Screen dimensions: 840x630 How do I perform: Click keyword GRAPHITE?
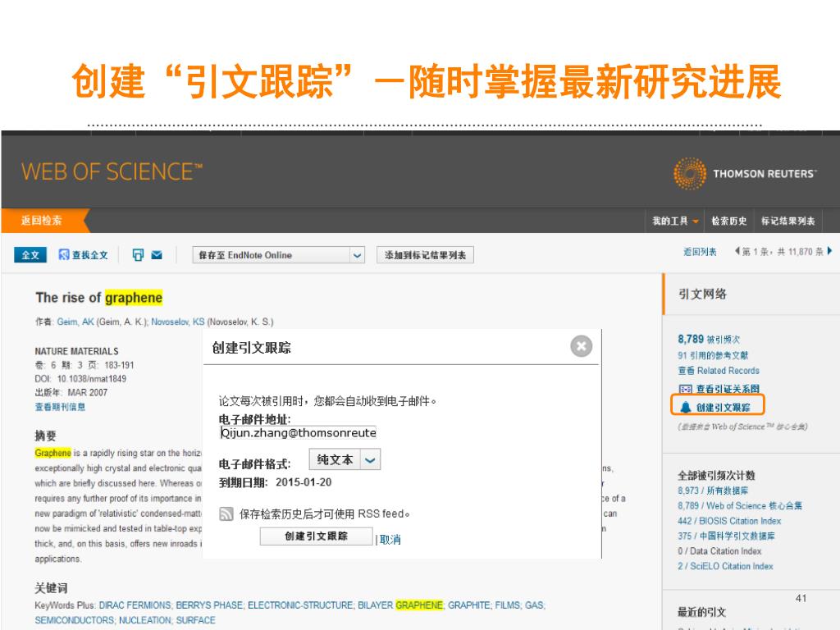468,605
